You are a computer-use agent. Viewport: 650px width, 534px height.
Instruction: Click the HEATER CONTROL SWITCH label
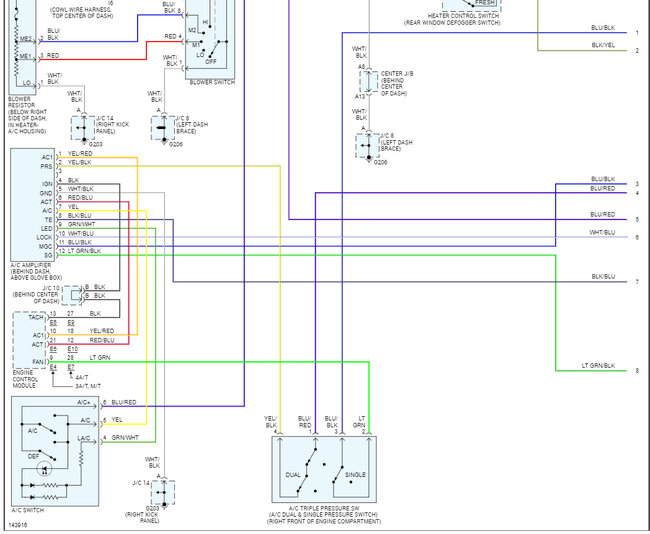463,16
